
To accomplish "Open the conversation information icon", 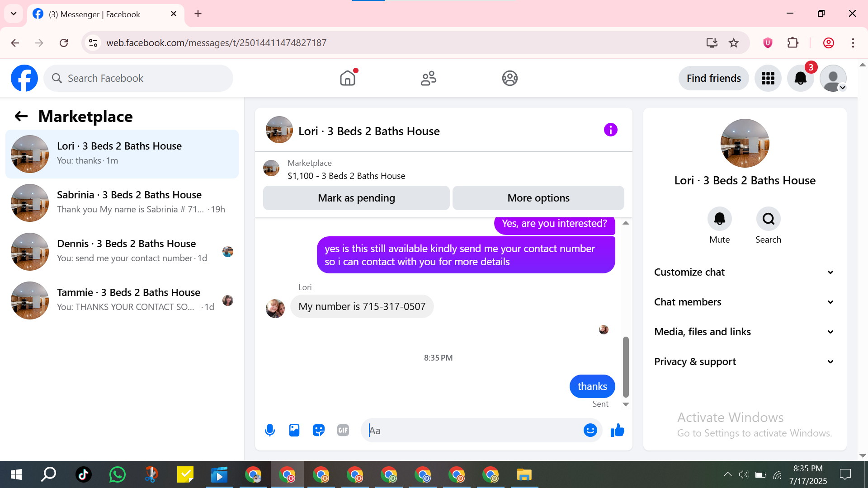I will pos(610,130).
